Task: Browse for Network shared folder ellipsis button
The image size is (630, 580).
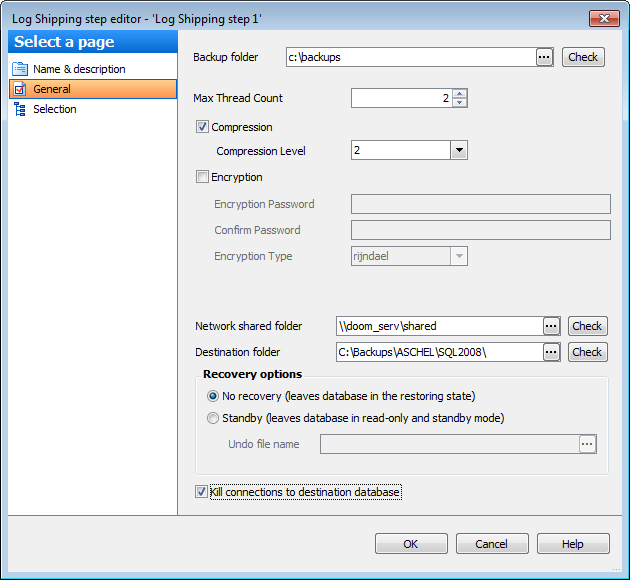Action: pos(551,326)
